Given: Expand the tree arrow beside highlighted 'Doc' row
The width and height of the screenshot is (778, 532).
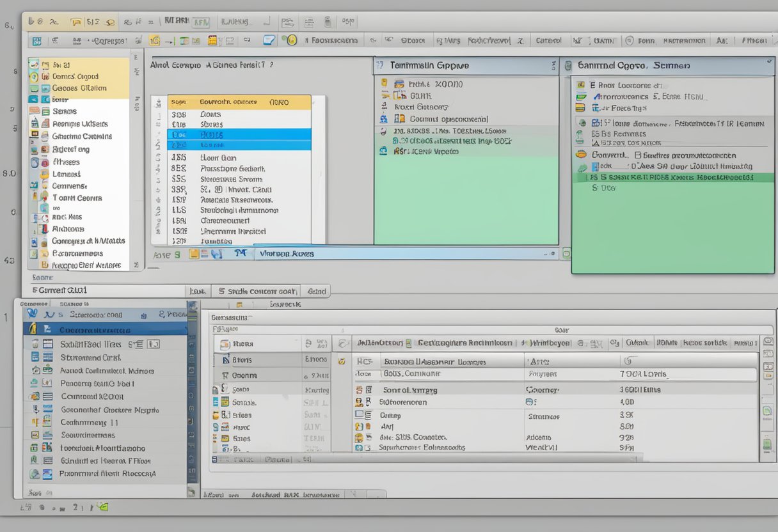Looking at the screenshot, I should 158,135.
